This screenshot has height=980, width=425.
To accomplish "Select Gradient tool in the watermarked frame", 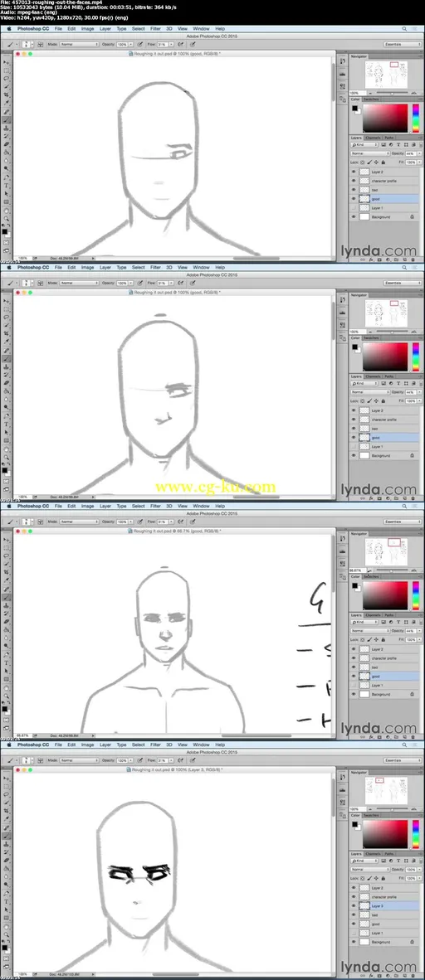I will tap(7, 391).
